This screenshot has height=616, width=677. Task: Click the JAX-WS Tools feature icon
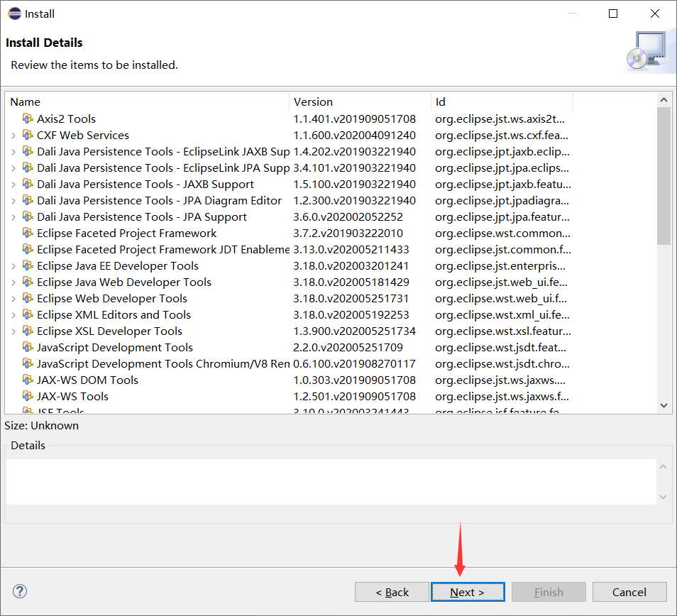pyautogui.click(x=28, y=396)
